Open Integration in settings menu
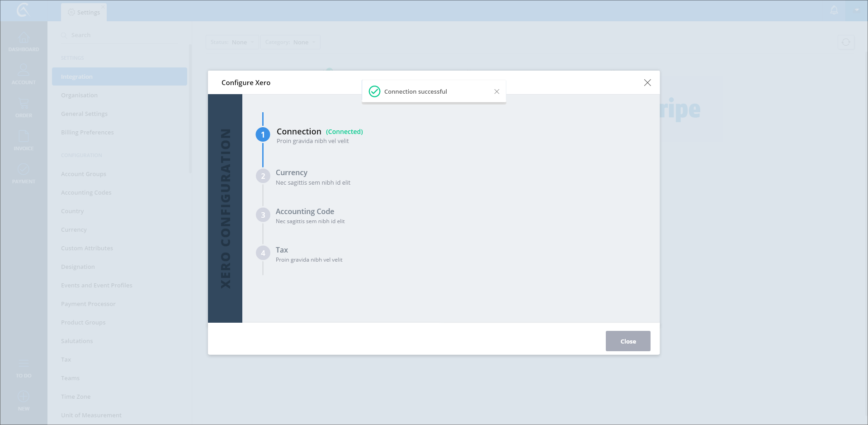Screen dimensions: 868x425 (x=119, y=76)
